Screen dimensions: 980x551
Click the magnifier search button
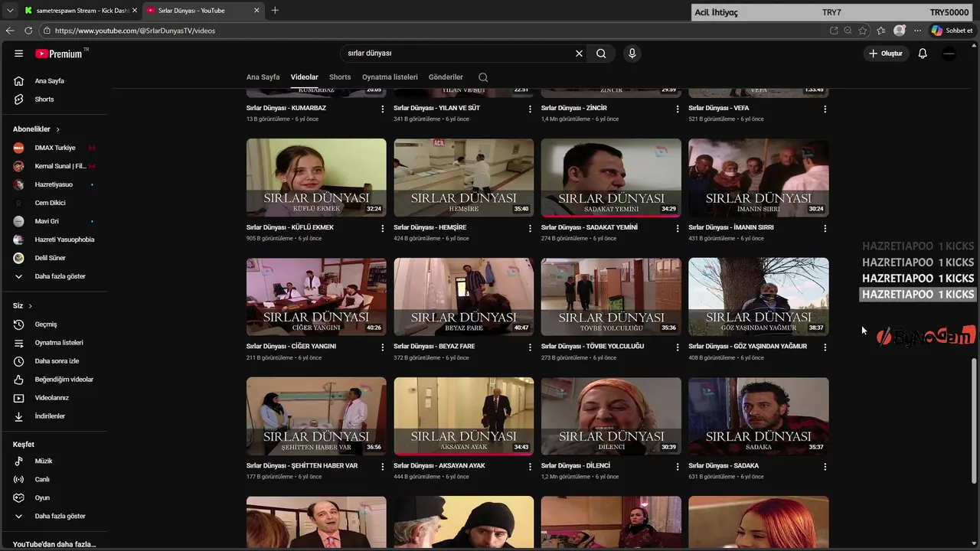601,54
